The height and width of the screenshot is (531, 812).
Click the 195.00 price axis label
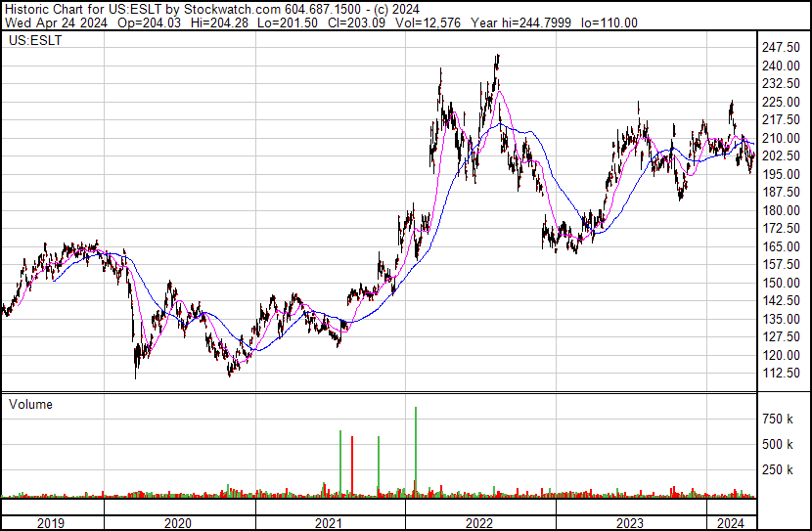[781, 174]
